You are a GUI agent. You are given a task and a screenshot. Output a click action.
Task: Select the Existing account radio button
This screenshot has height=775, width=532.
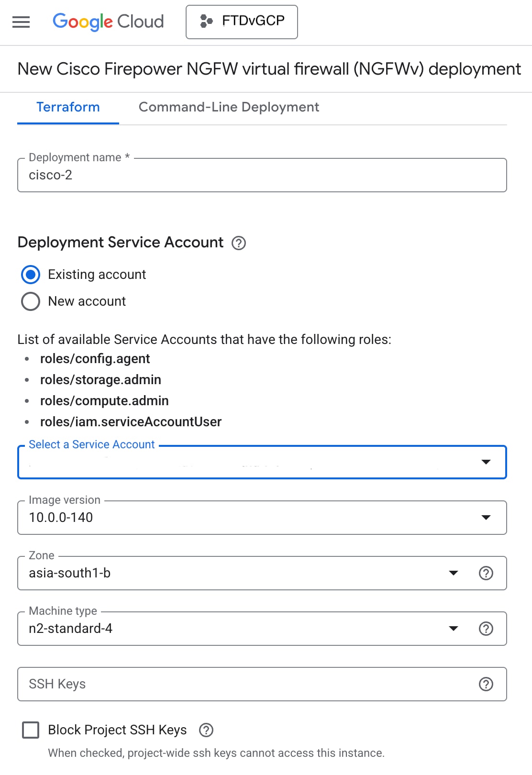(x=31, y=275)
